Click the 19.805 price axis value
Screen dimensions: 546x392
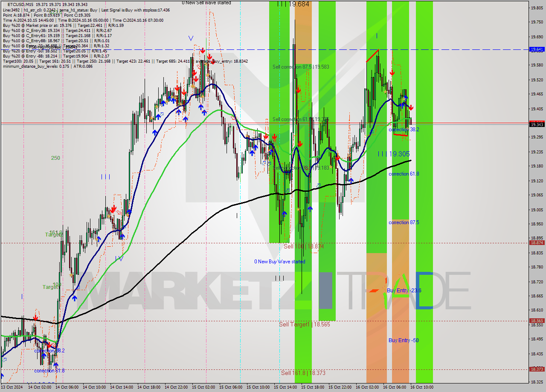coord(537,8)
